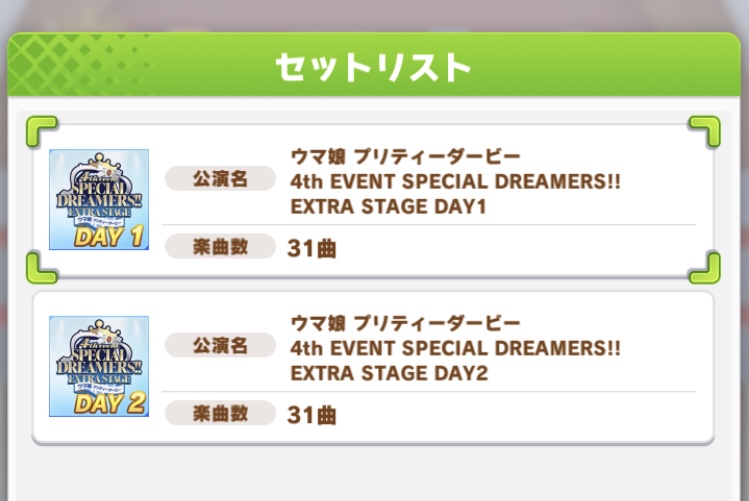Select the EXTRA STAGE DAY2 title text

click(x=389, y=374)
